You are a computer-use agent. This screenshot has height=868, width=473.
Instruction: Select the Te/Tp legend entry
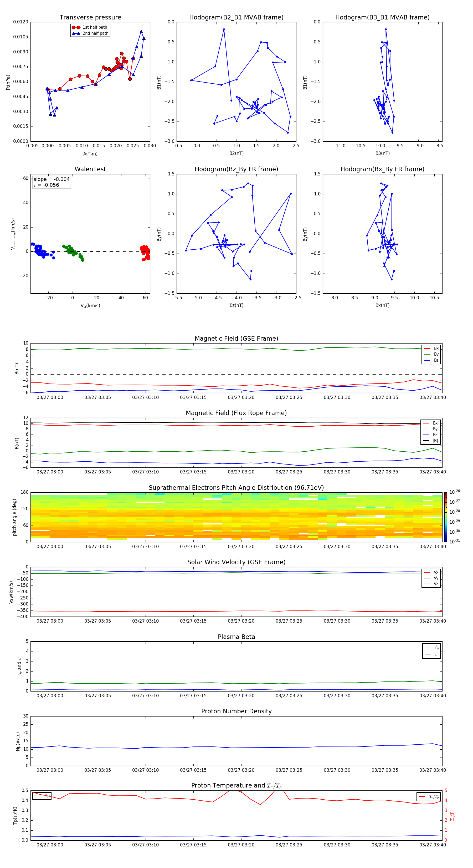(429, 796)
